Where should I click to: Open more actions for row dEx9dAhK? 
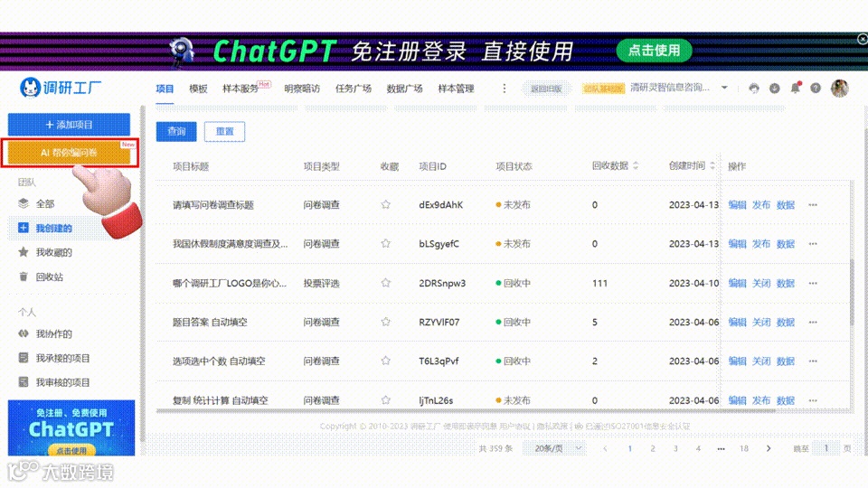[x=813, y=205]
